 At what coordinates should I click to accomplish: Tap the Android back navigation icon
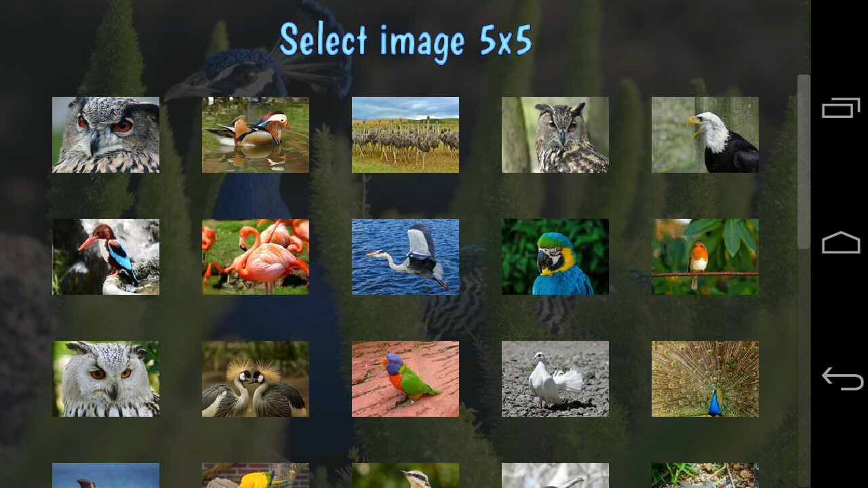(x=842, y=379)
